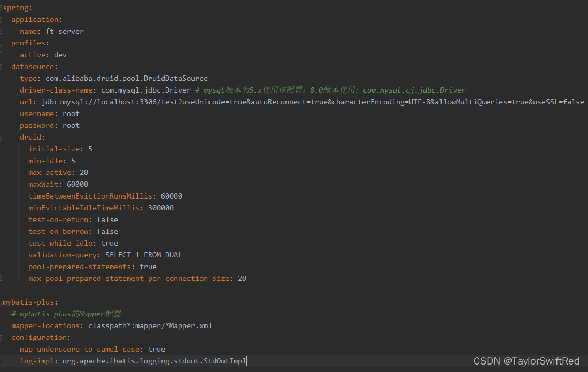Click the value "dev"
The height and width of the screenshot is (372, 588).
(x=60, y=55)
